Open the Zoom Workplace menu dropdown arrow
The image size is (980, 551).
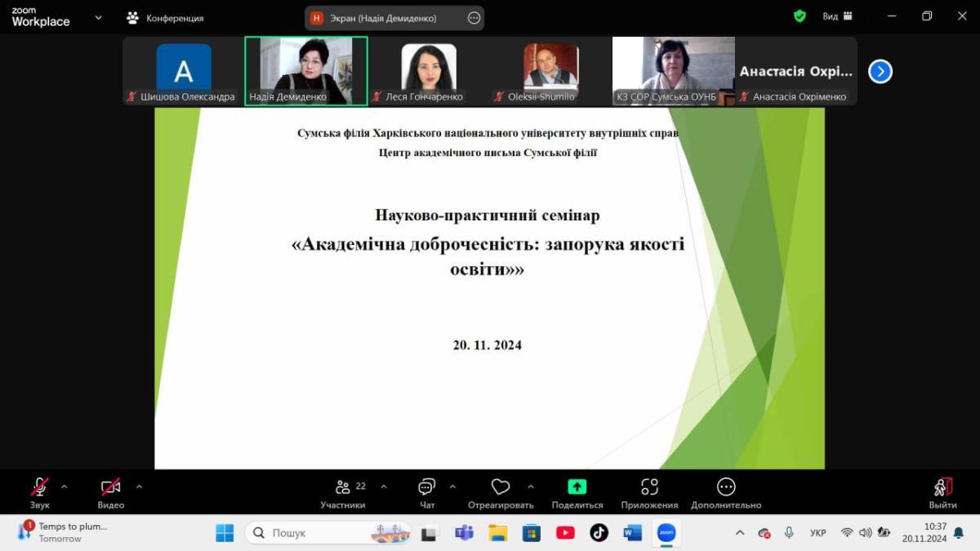click(99, 17)
